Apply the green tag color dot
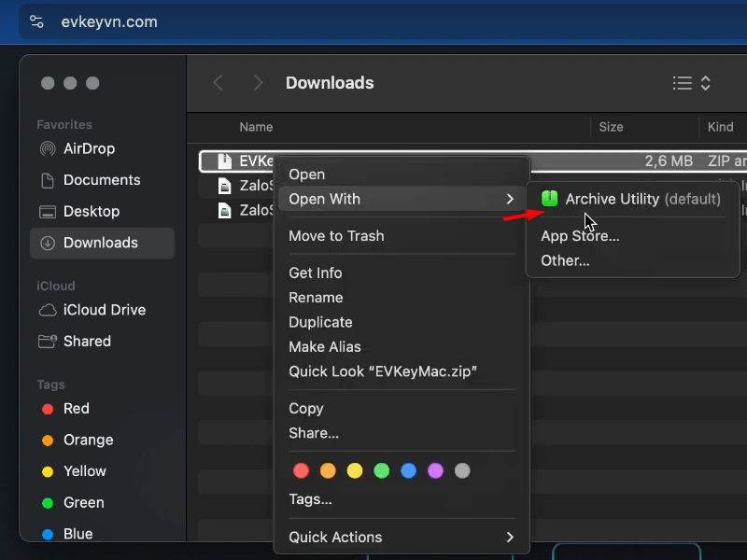Screen dimensions: 747x560 [x=382, y=471]
